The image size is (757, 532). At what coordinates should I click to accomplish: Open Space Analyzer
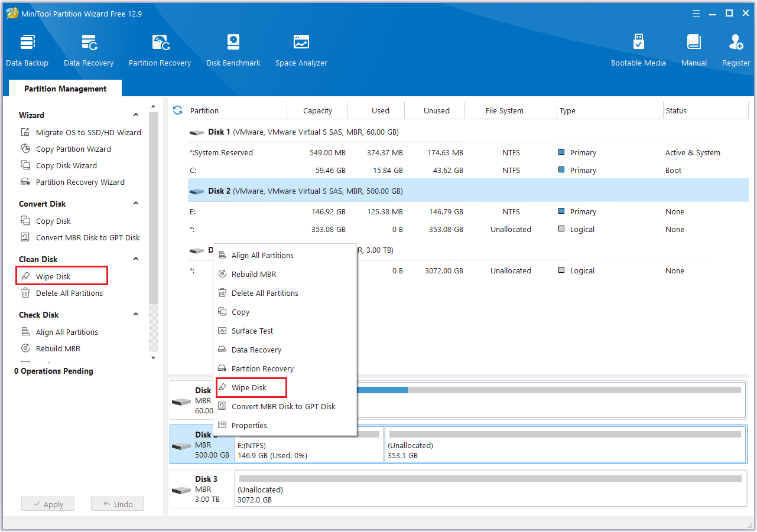pyautogui.click(x=301, y=51)
